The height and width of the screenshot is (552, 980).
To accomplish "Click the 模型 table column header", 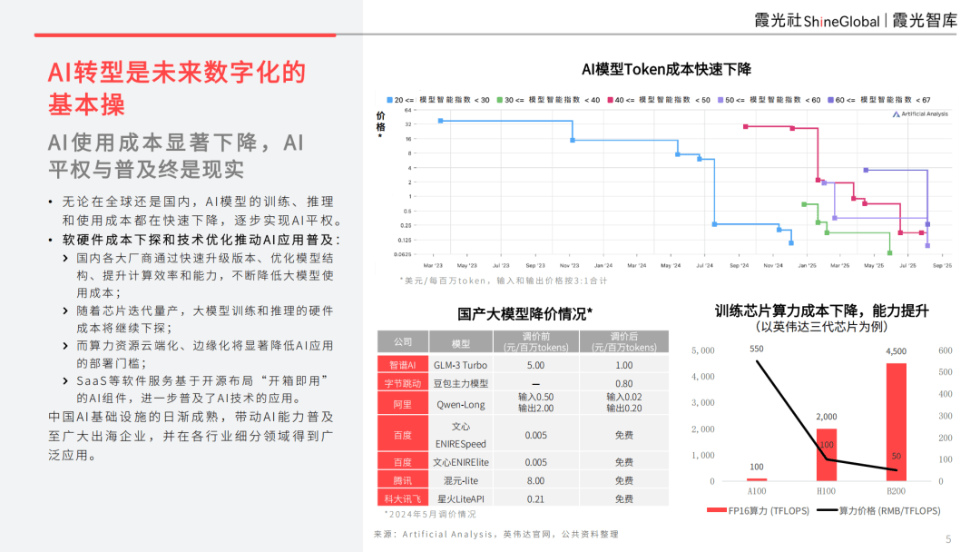I will pyautogui.click(x=461, y=343).
